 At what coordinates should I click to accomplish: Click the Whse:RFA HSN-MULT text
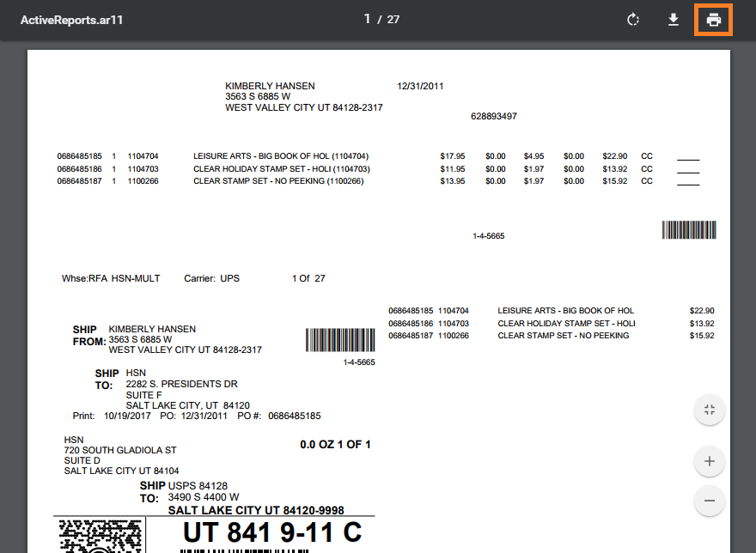pos(111,279)
